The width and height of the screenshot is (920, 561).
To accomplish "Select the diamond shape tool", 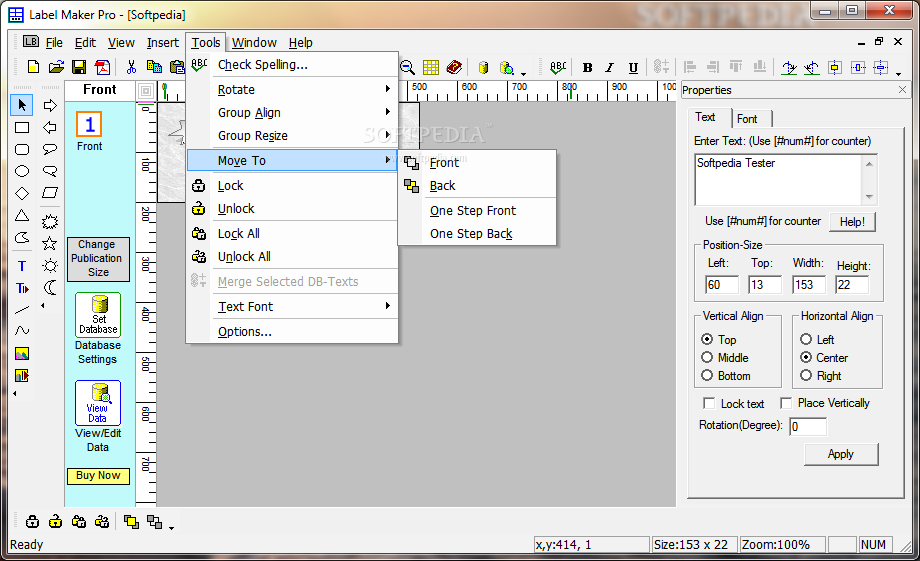I will (22, 193).
